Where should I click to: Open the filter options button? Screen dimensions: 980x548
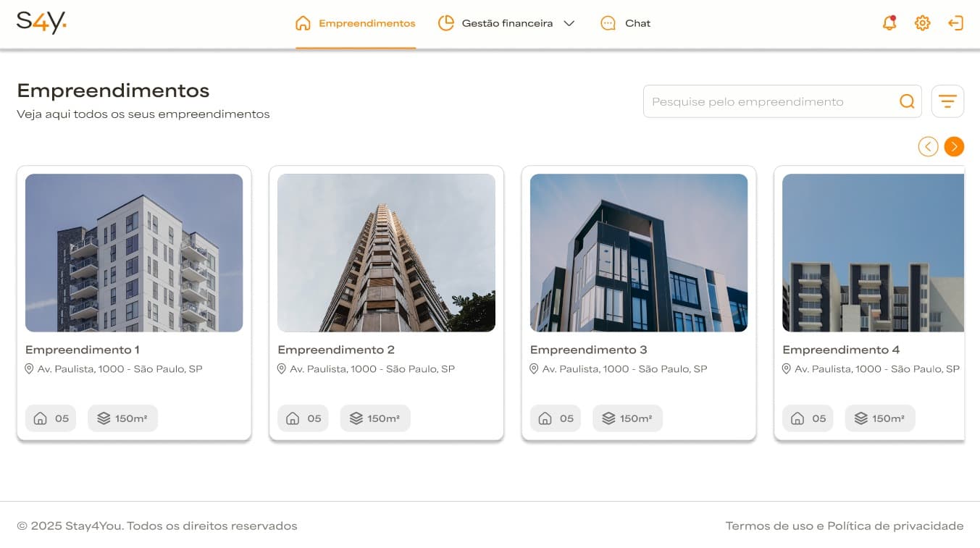click(947, 101)
